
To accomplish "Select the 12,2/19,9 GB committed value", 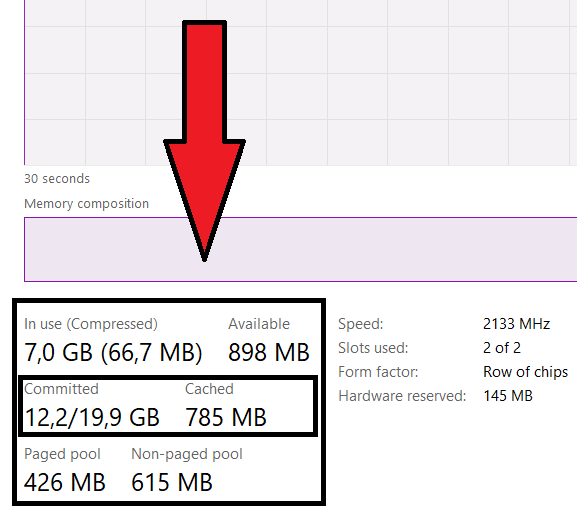I will pyautogui.click(x=92, y=418).
